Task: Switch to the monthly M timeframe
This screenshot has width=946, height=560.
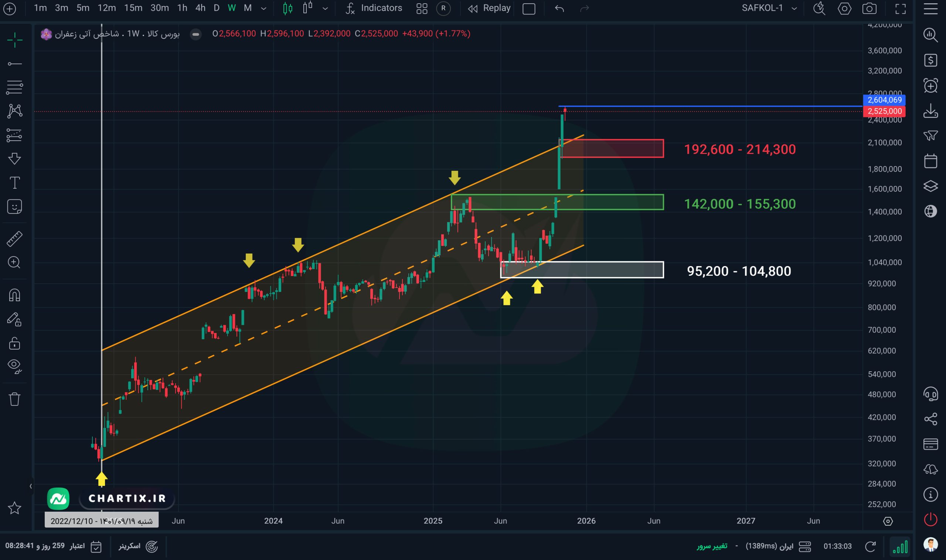Action: [x=247, y=8]
